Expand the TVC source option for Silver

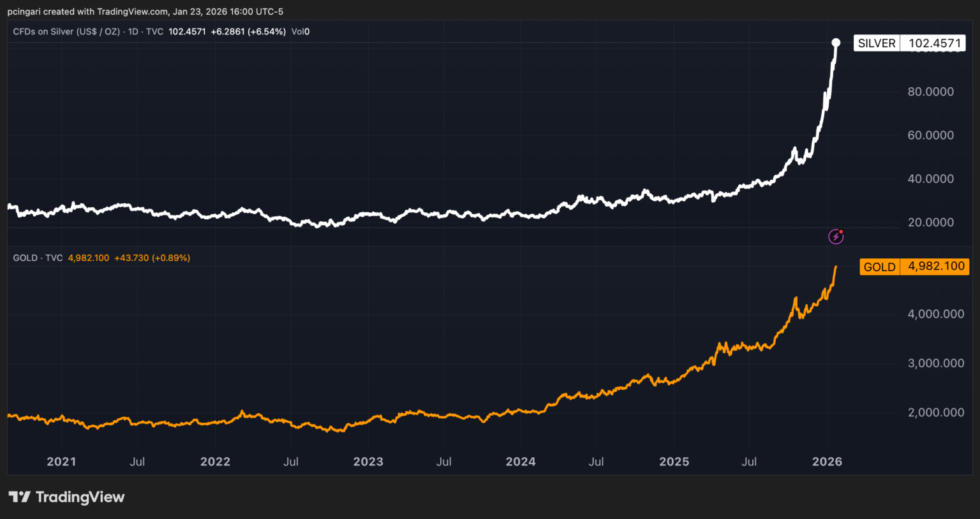[154, 31]
